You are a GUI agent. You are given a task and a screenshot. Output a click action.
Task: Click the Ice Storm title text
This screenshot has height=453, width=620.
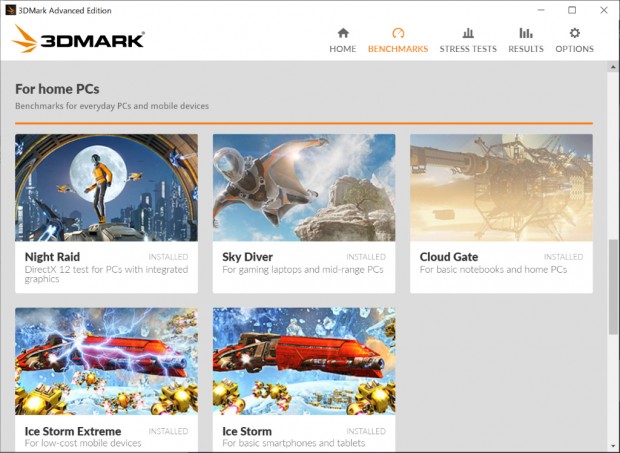247,431
